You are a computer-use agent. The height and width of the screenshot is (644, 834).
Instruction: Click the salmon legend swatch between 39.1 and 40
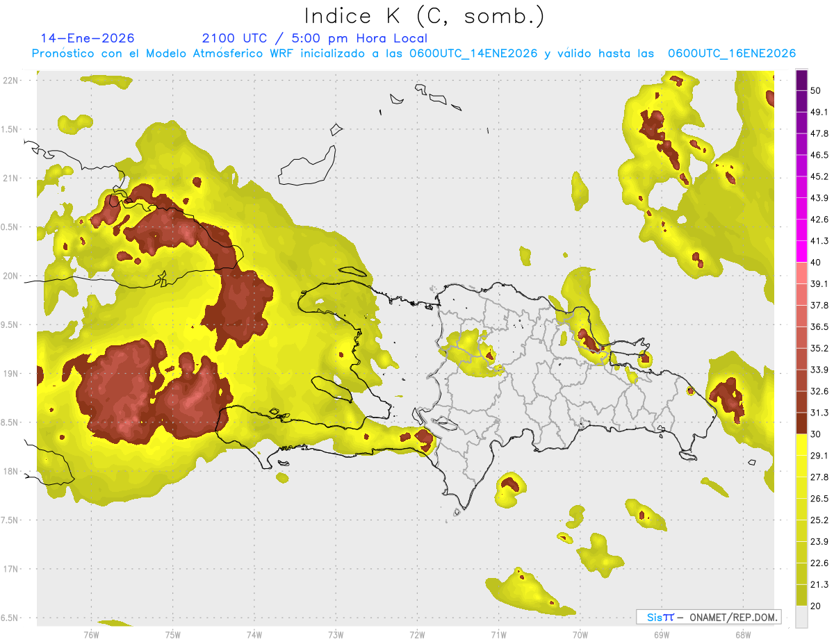coord(802,273)
